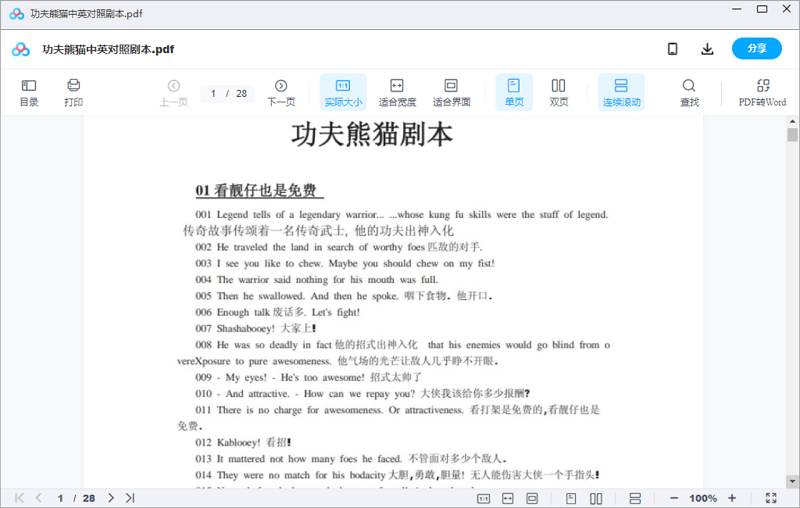Select 适合宽度 fit width option

pos(396,93)
